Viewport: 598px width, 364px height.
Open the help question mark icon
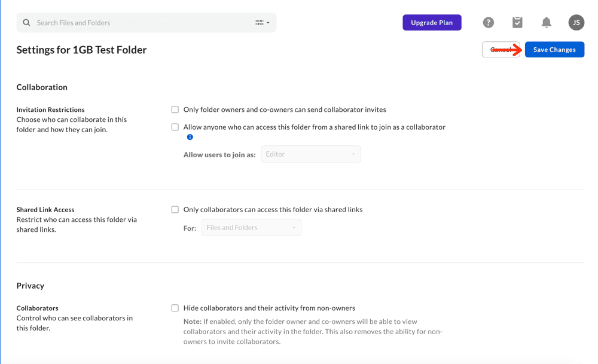tap(488, 23)
